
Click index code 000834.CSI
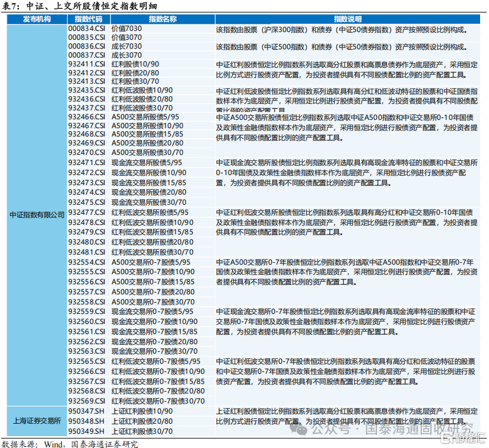pos(87,28)
